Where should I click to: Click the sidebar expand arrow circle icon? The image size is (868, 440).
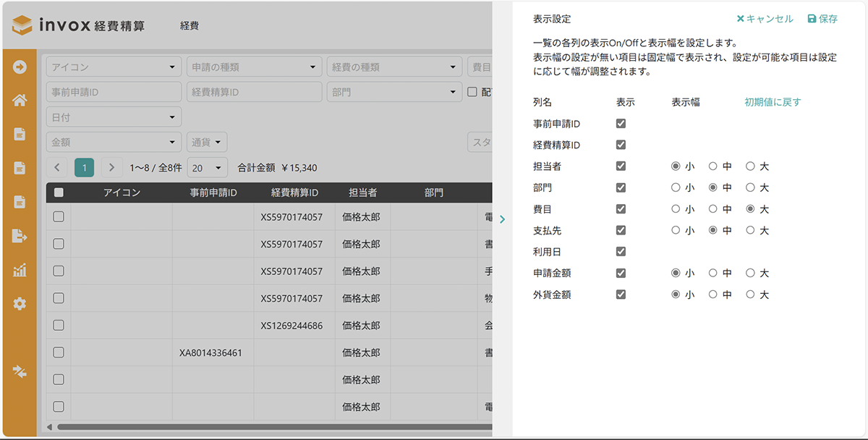(20, 67)
